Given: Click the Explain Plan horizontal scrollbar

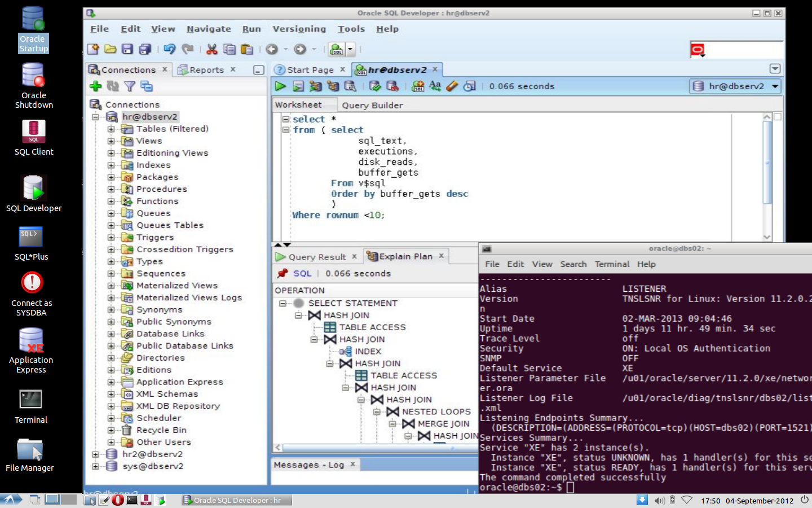Looking at the screenshot, I should 378,448.
